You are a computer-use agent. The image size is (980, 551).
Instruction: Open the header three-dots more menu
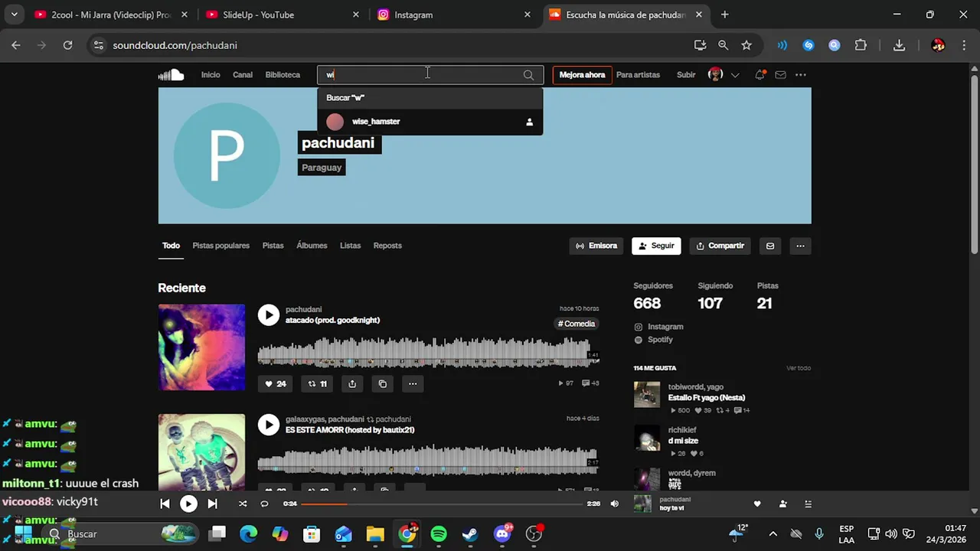point(801,75)
